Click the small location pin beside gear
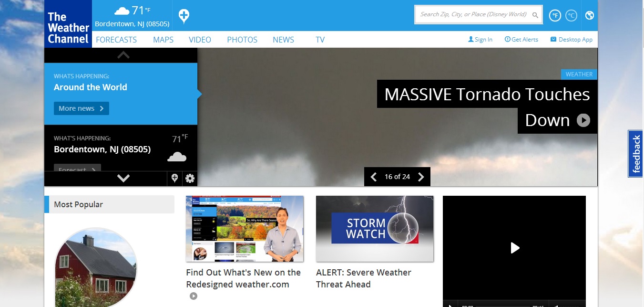 [x=174, y=179]
